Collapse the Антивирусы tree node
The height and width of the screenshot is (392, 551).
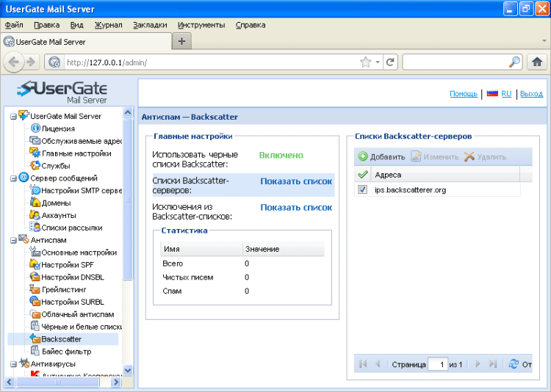[x=13, y=364]
